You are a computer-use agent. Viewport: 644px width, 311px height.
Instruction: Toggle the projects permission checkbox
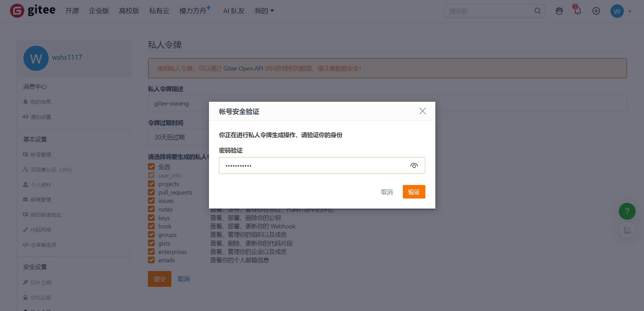coord(151,184)
